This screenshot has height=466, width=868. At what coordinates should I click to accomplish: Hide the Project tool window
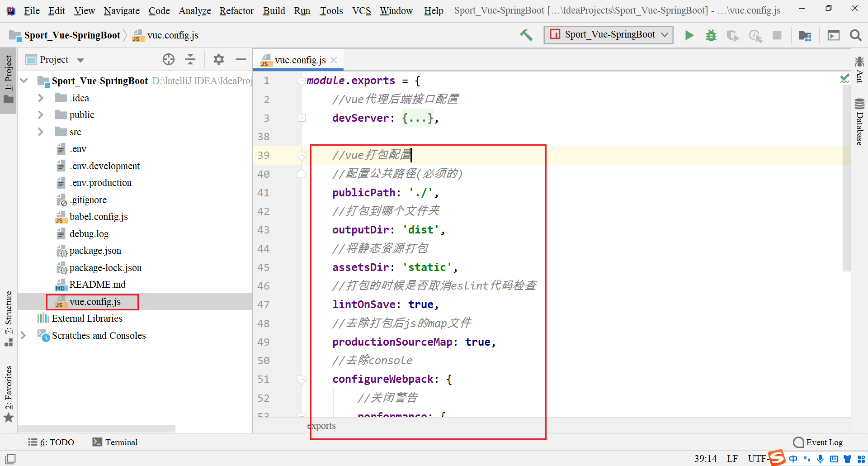(x=241, y=59)
